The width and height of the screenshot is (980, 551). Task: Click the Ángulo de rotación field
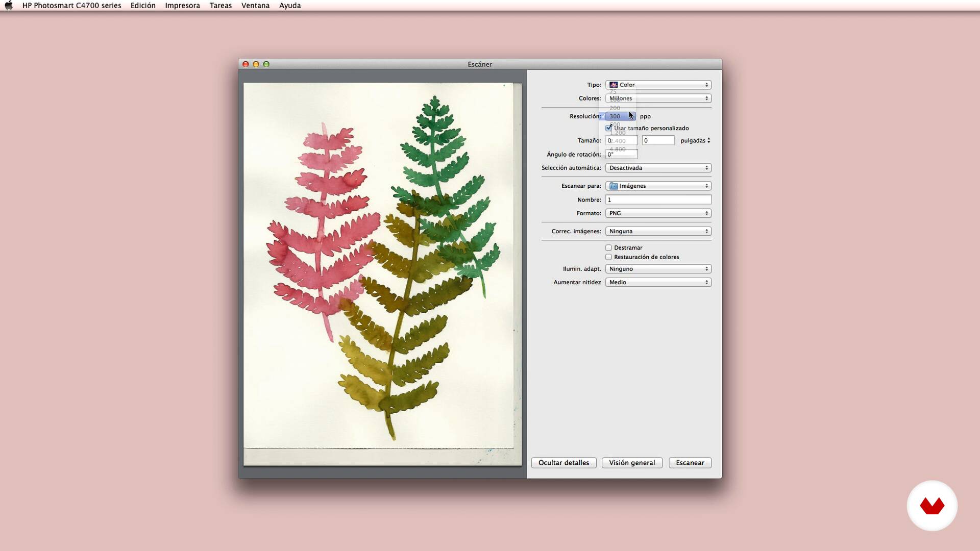(x=621, y=154)
